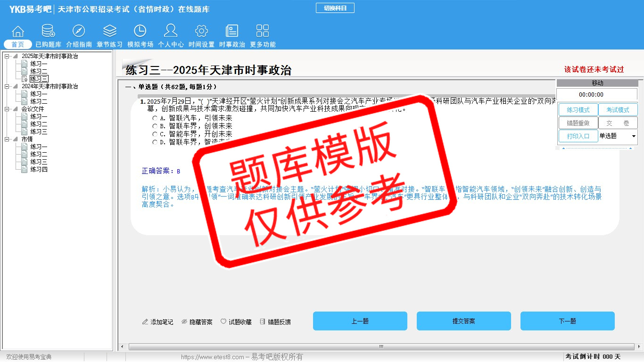Go to 个人中心 user icon
The height and width of the screenshot is (362, 644).
171,32
